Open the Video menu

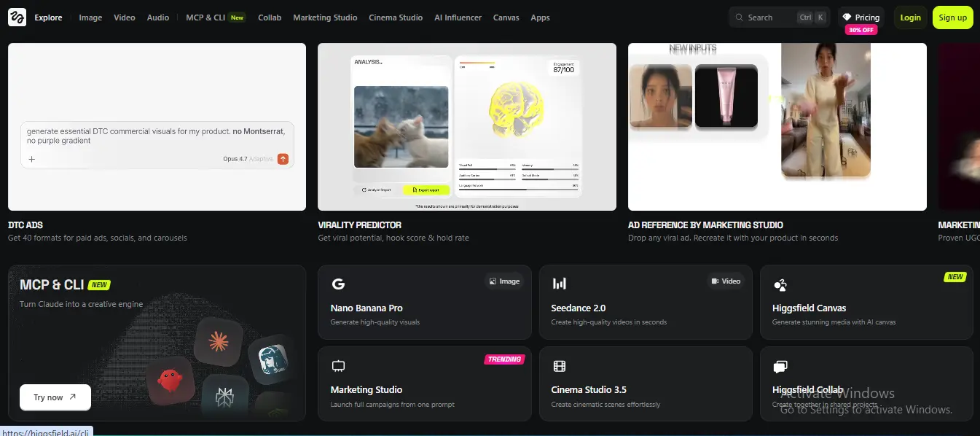tap(125, 17)
